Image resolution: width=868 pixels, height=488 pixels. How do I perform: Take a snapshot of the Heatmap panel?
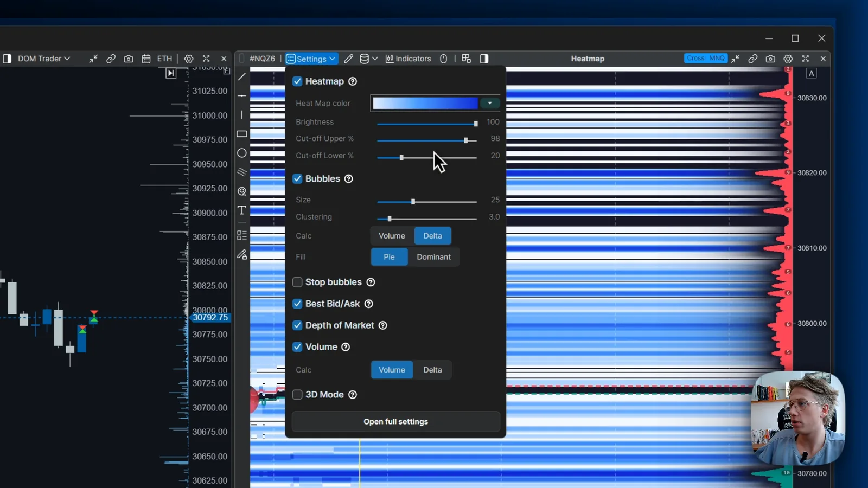click(770, 59)
